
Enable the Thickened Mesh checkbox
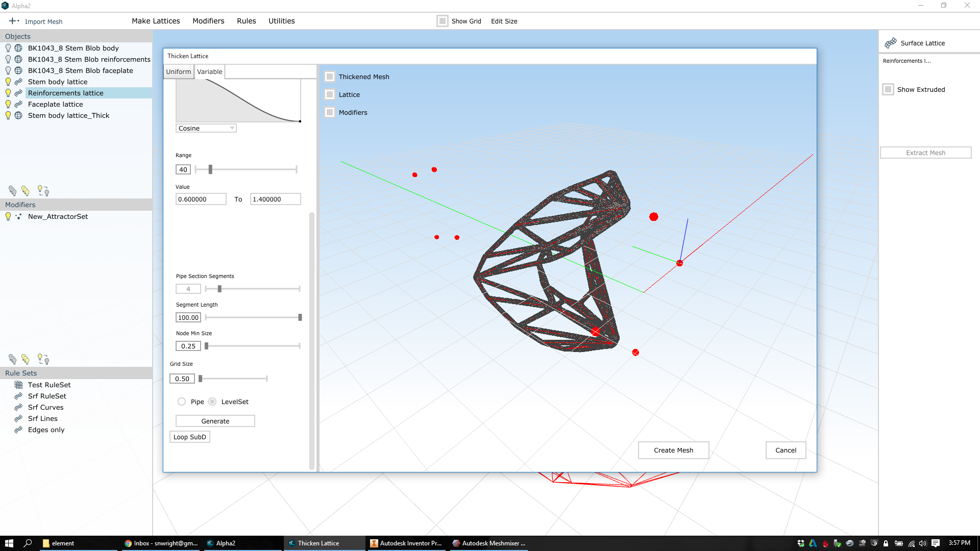pyautogui.click(x=330, y=77)
